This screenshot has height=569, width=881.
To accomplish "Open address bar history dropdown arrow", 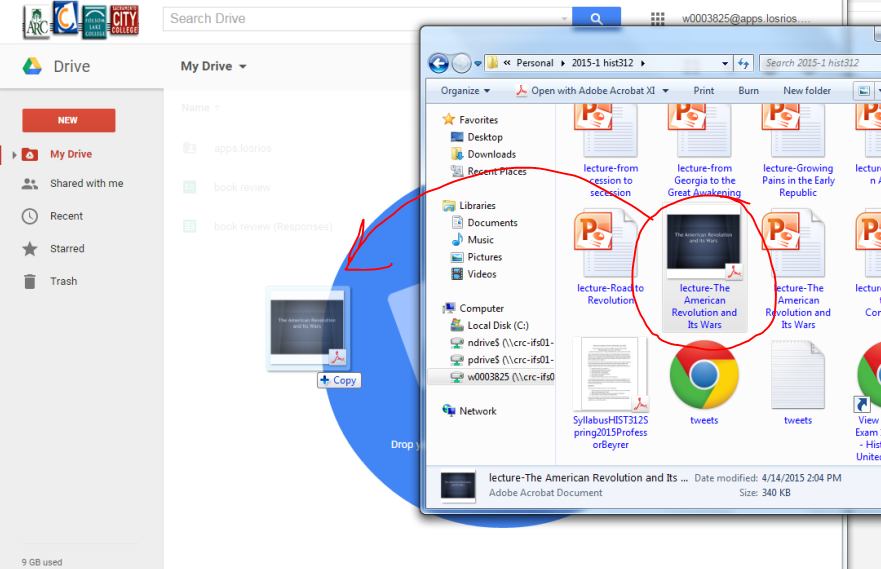I will pyautogui.click(x=725, y=63).
